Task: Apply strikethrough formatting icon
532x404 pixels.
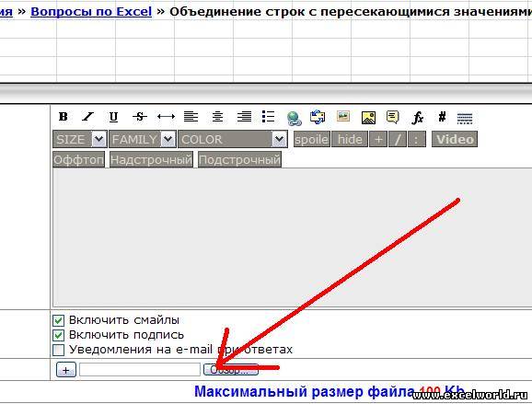Action: point(140,117)
